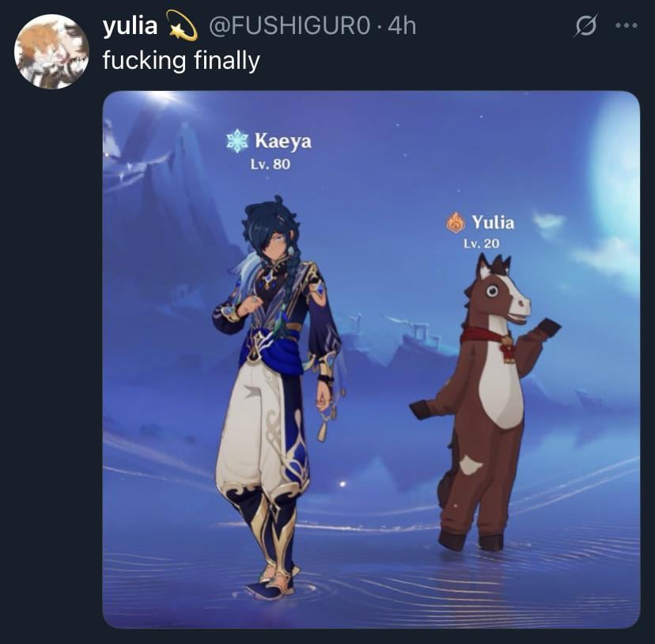This screenshot has height=644, width=655.
Task: Click the 'Lv. 80' level text
Action: coord(271,165)
